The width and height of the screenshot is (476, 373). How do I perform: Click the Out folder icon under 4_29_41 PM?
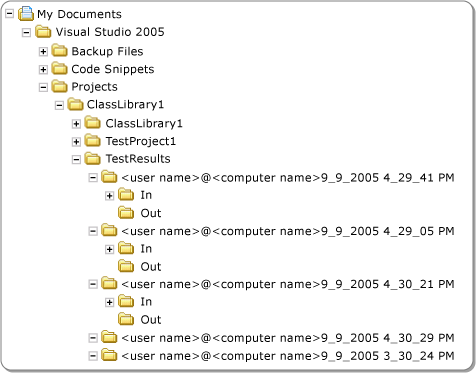coord(126,213)
